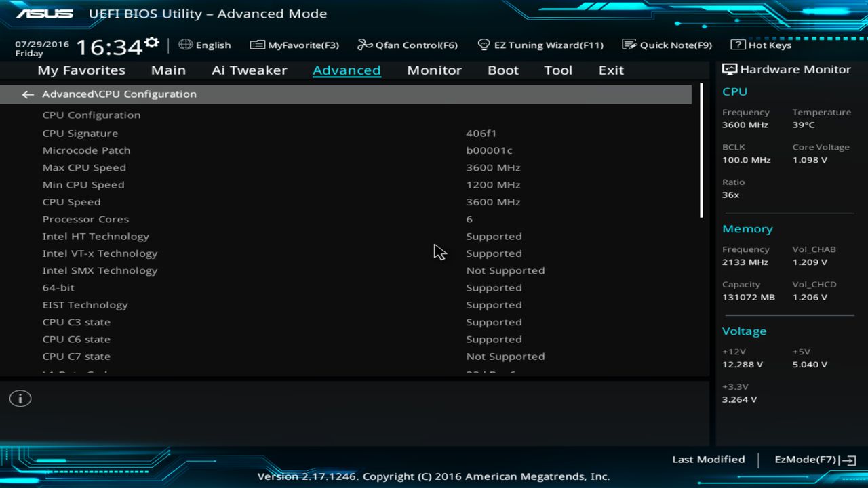The height and width of the screenshot is (488, 868).
Task: Click the Hardware Monitor icon
Action: (x=729, y=68)
